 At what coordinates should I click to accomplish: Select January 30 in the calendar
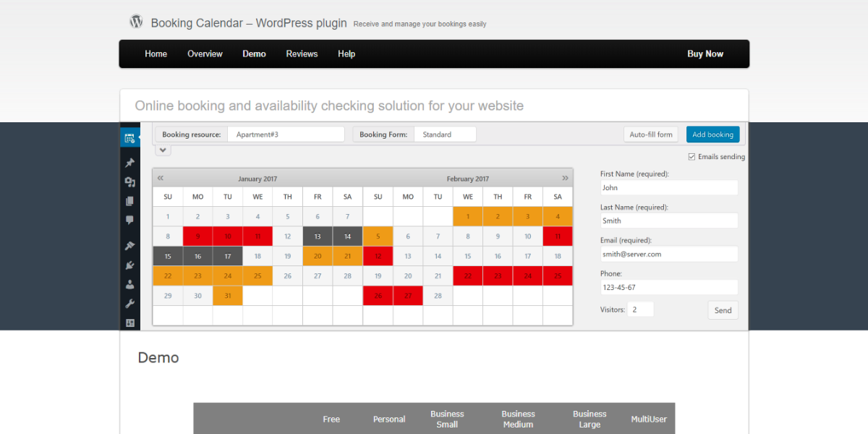tap(198, 296)
